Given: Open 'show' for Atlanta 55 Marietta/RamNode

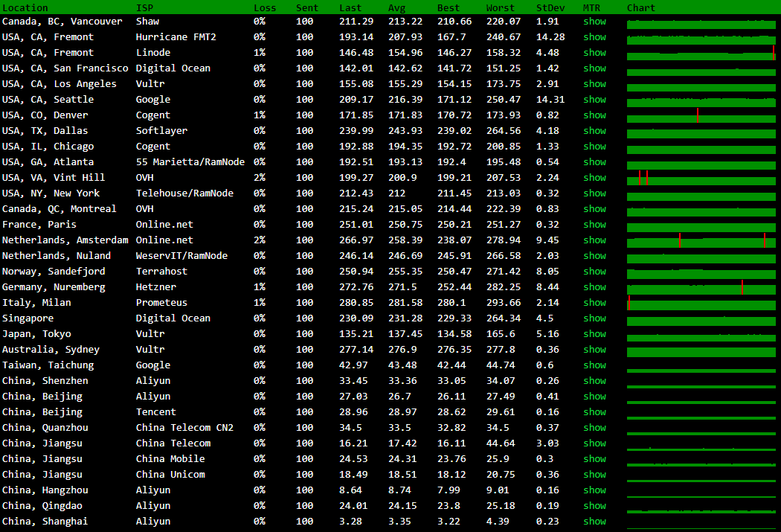Looking at the screenshot, I should click(595, 162).
